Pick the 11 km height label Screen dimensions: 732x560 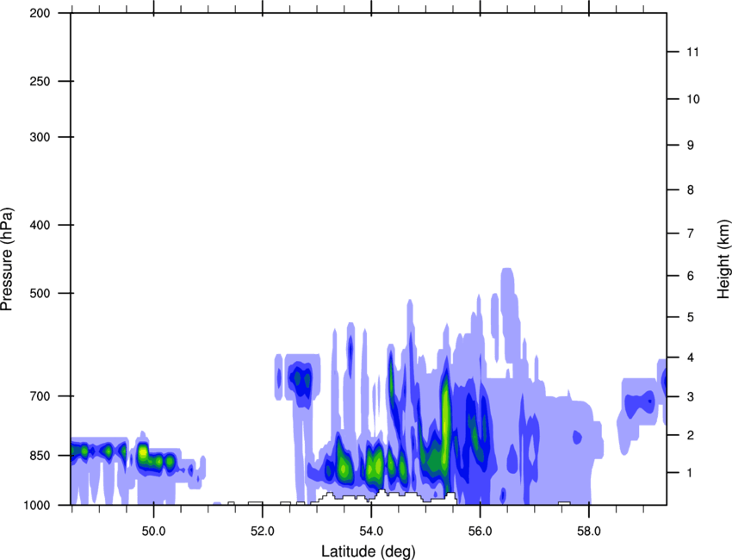[692, 52]
